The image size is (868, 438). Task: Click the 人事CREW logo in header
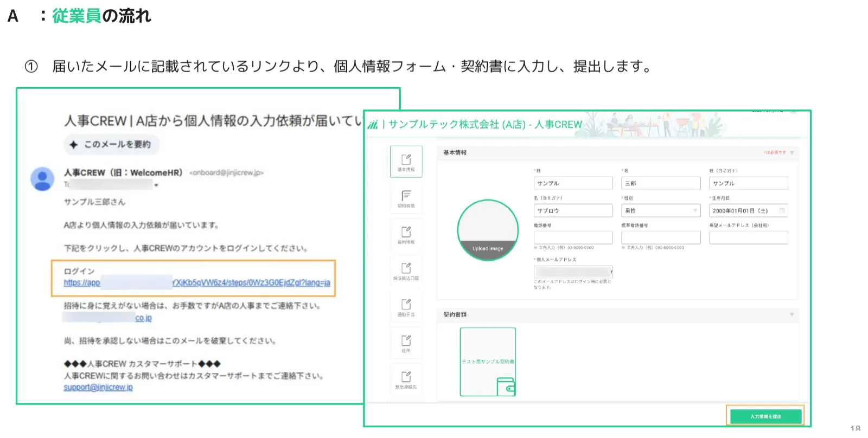[x=373, y=125]
